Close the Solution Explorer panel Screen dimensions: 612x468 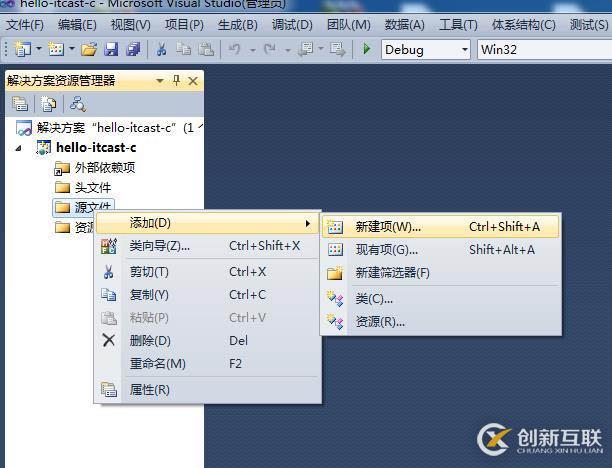[193, 81]
